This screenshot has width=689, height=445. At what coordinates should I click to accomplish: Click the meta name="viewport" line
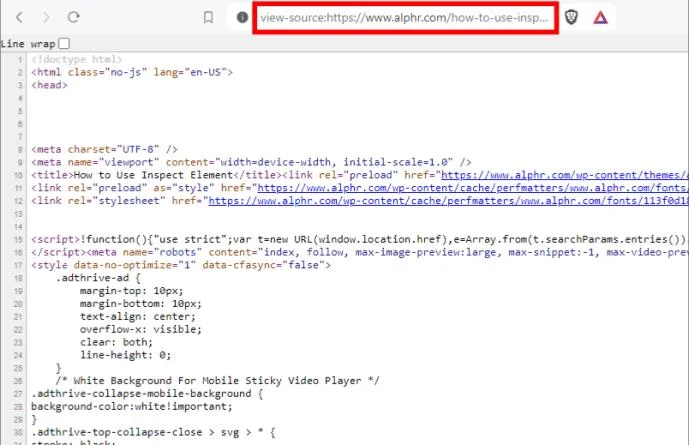[x=251, y=162]
